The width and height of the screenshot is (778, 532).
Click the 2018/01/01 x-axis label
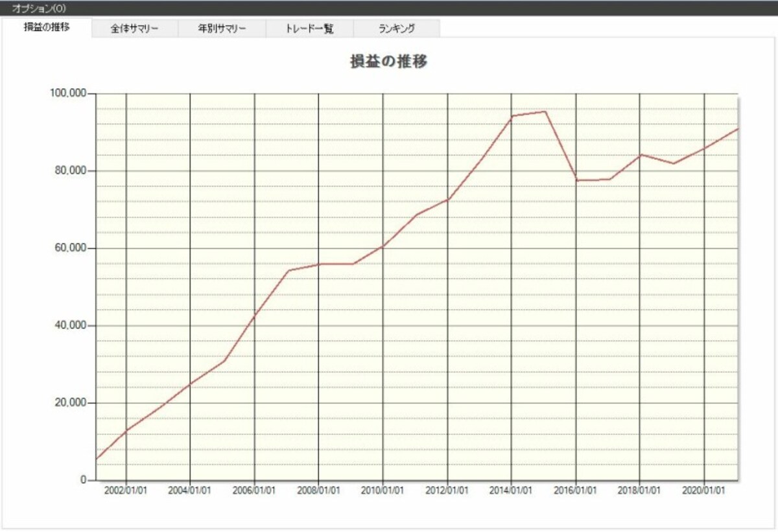(639, 491)
